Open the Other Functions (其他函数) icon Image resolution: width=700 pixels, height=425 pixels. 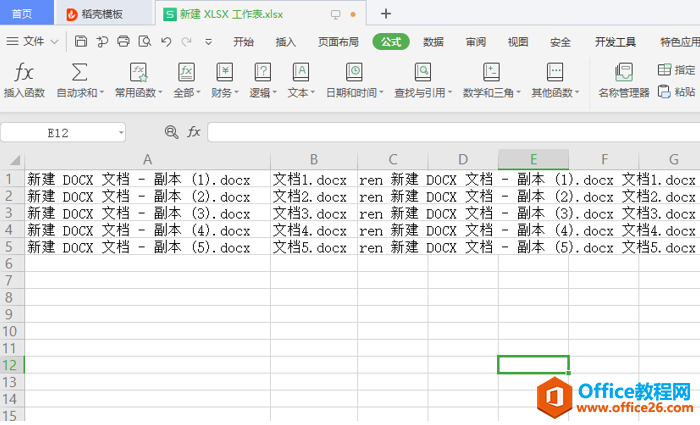(x=555, y=72)
